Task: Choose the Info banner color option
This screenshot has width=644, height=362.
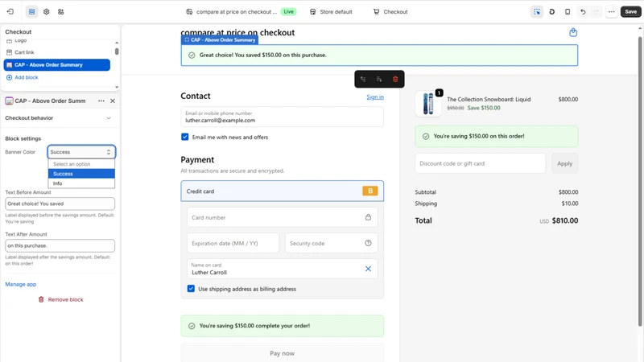Action: pos(81,183)
